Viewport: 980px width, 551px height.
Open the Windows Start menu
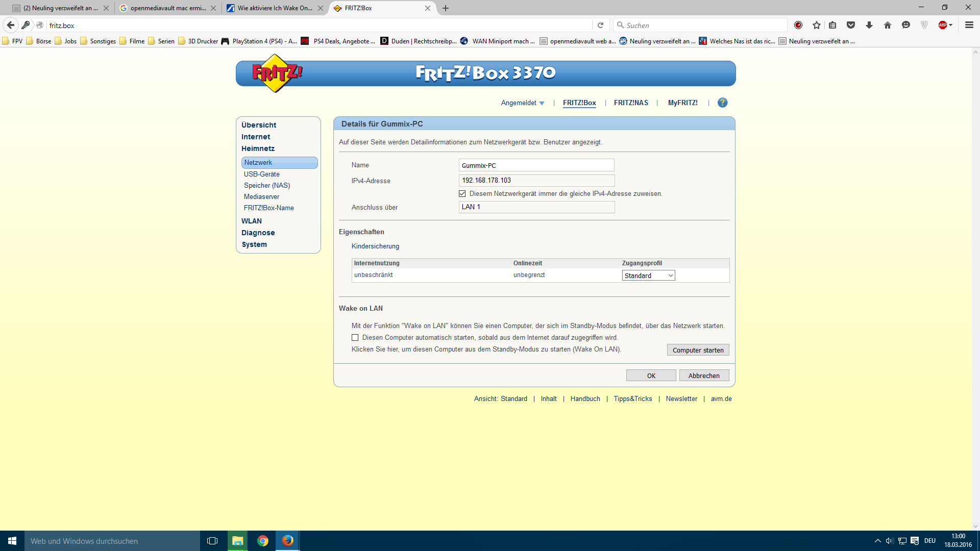(12, 541)
